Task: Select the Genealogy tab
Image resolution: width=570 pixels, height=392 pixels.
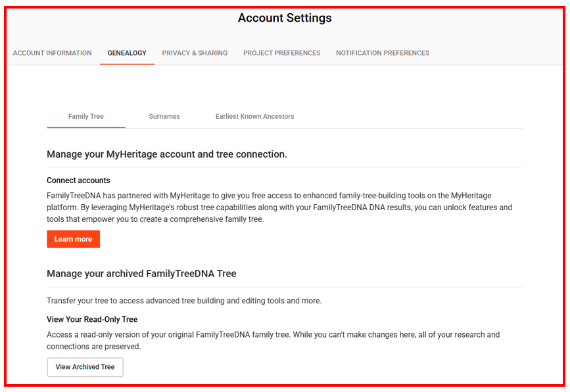Action: tap(127, 53)
